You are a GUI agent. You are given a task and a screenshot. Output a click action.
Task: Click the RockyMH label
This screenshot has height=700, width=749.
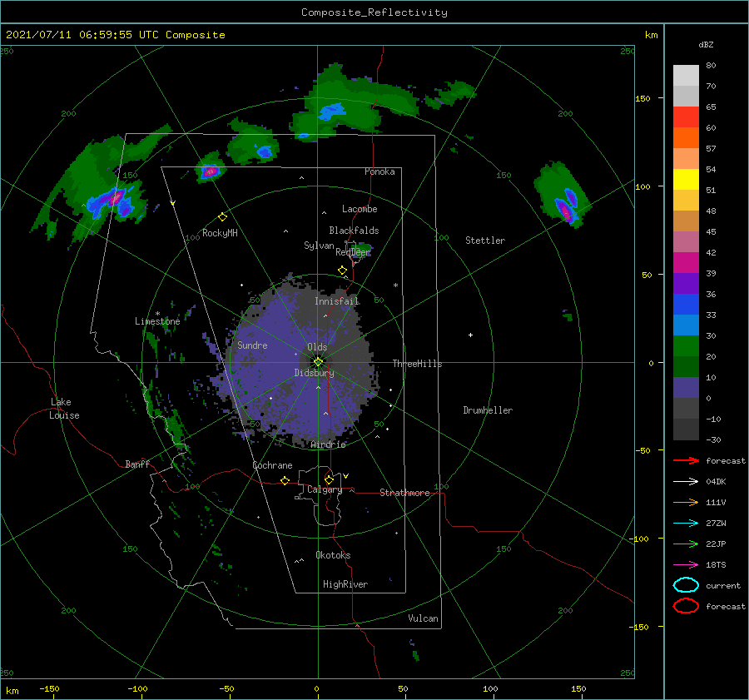click(x=220, y=233)
